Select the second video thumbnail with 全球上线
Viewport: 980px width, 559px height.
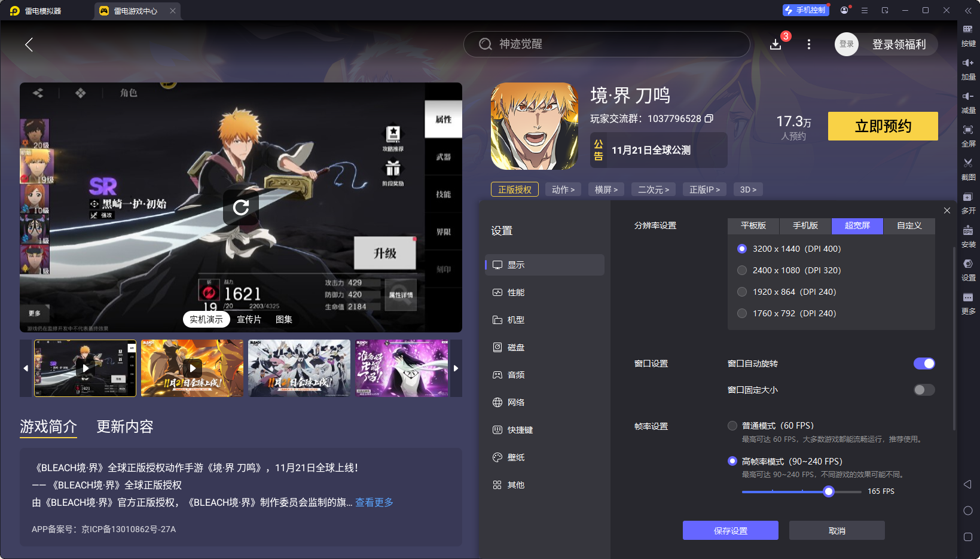click(x=193, y=368)
